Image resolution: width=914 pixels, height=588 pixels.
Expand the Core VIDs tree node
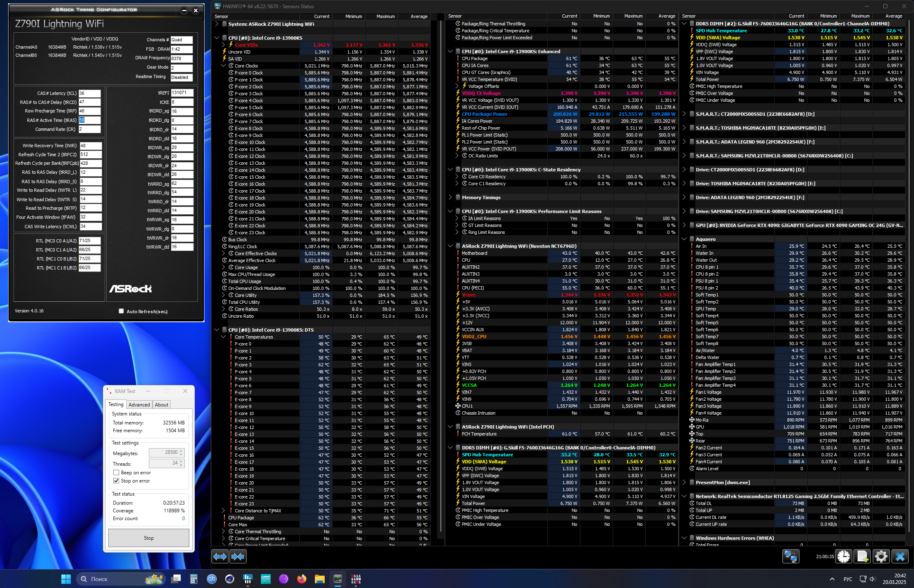[x=223, y=45]
